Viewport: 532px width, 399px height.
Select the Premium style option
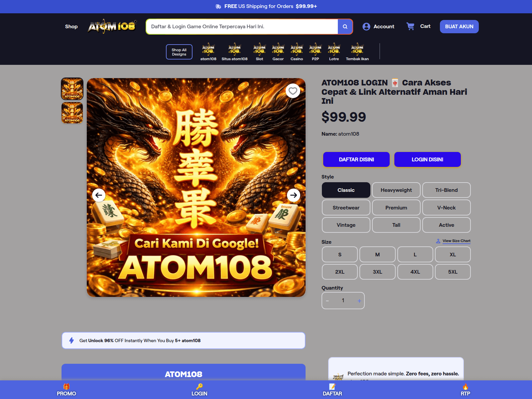396,207
